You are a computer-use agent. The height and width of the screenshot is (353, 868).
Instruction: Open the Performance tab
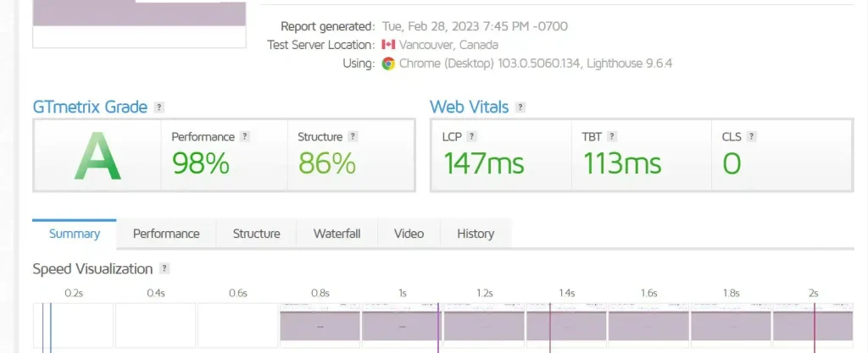(166, 234)
